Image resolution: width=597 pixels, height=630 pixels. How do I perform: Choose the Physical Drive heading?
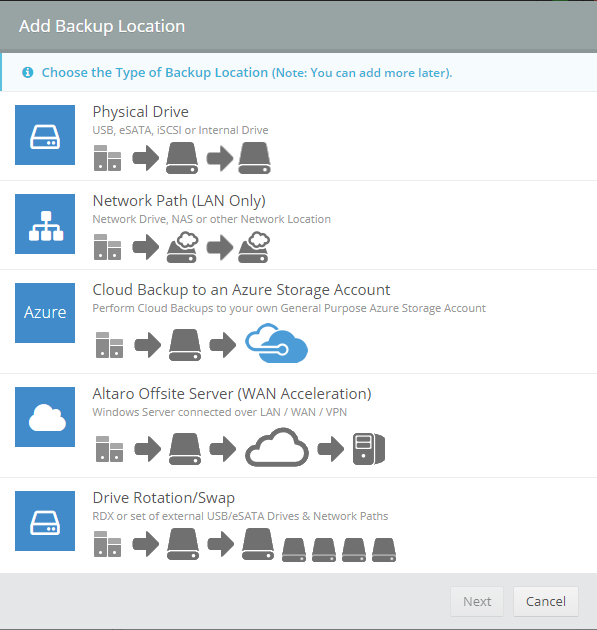pos(141,112)
